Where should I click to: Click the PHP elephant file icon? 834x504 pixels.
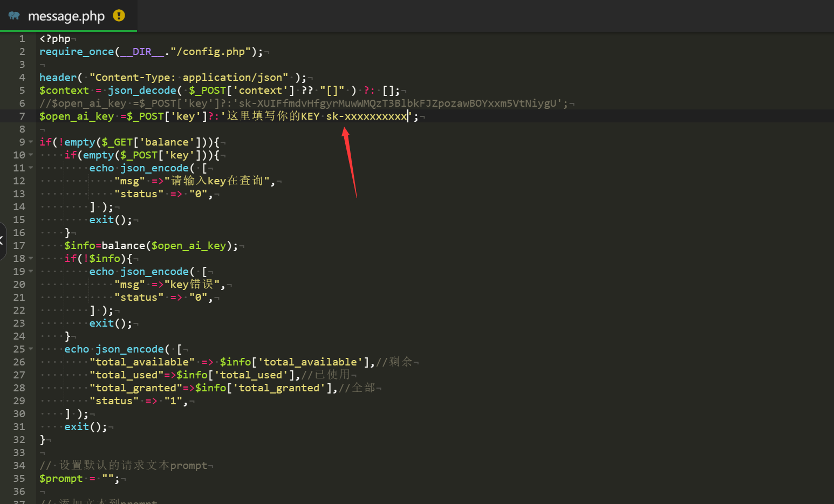(14, 16)
